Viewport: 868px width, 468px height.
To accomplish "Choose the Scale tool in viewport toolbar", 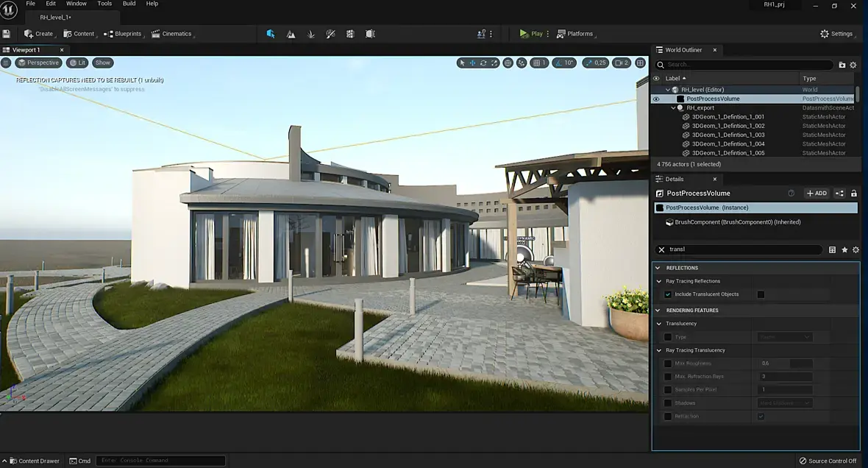I will [494, 63].
